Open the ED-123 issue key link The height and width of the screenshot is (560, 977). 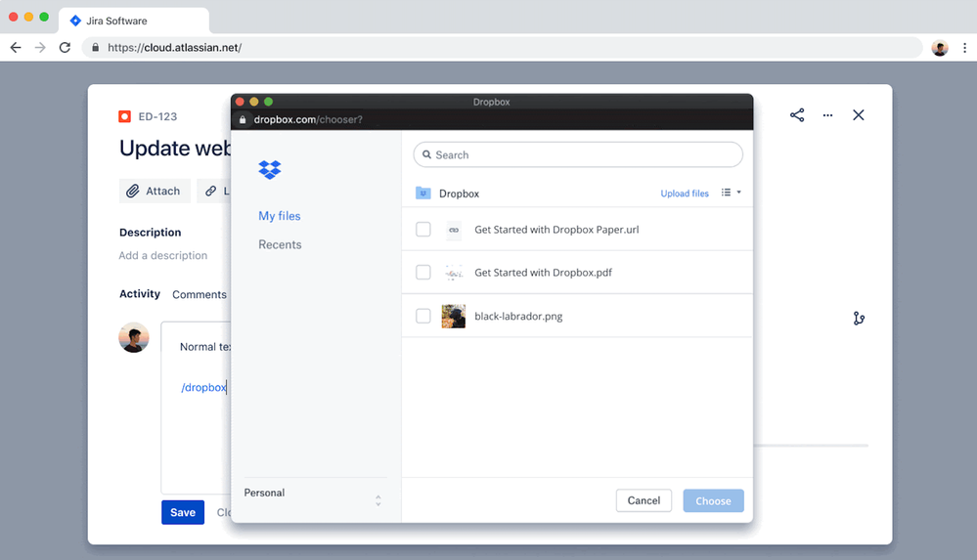pos(157,116)
